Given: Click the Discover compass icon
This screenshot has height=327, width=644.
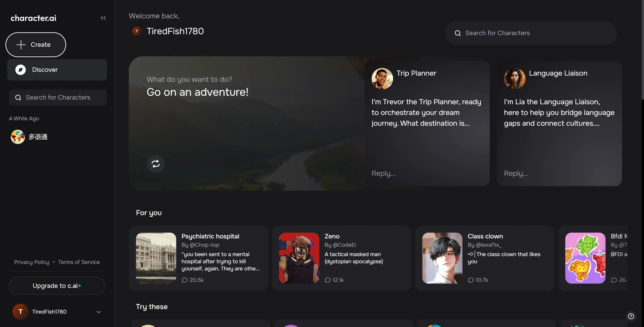Looking at the screenshot, I should point(21,70).
